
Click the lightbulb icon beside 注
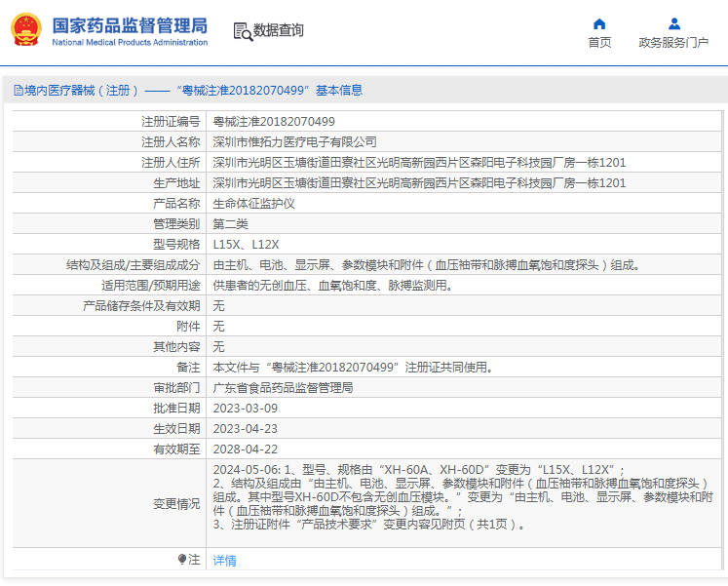182,559
